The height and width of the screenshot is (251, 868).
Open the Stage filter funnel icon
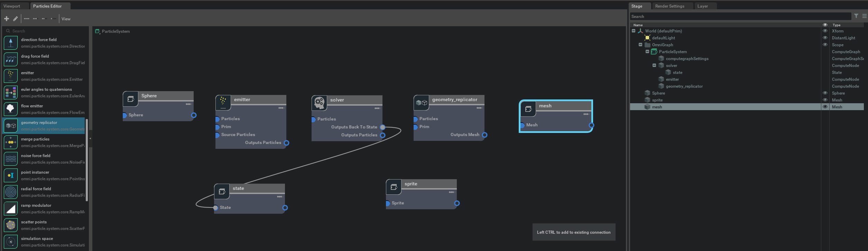856,16
